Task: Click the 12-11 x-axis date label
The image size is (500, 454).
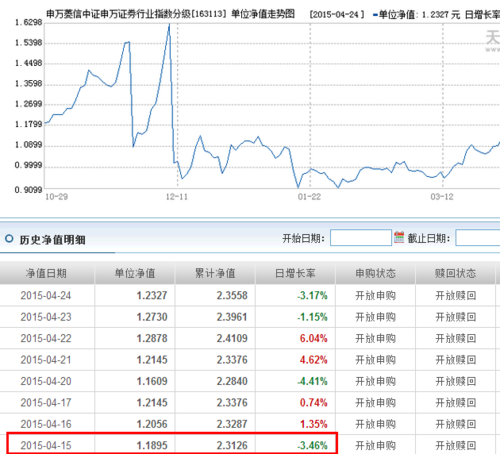Action: pyautogui.click(x=177, y=197)
